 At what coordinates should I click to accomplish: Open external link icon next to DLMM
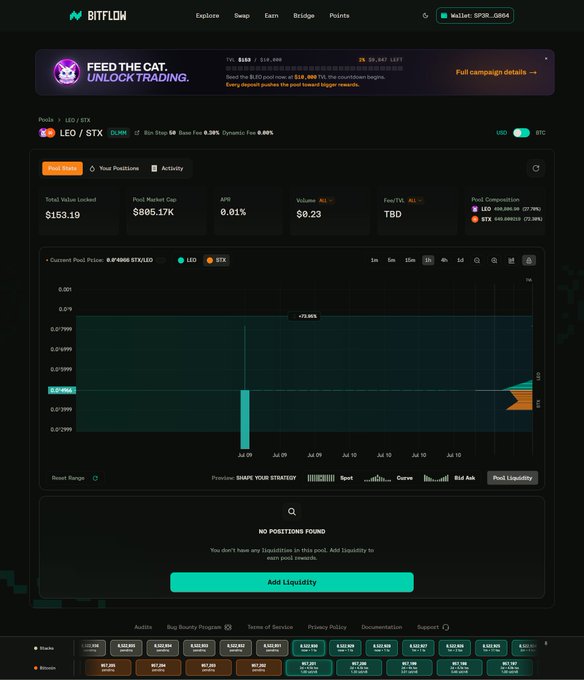tap(137, 133)
